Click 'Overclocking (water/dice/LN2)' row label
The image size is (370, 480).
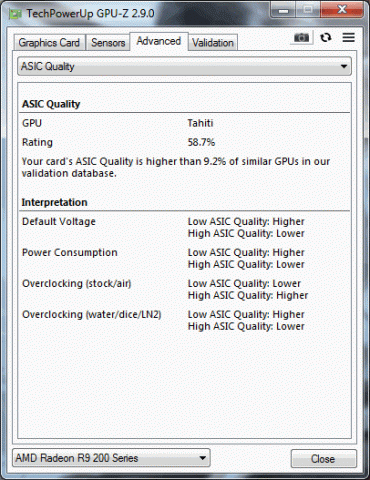click(x=92, y=314)
